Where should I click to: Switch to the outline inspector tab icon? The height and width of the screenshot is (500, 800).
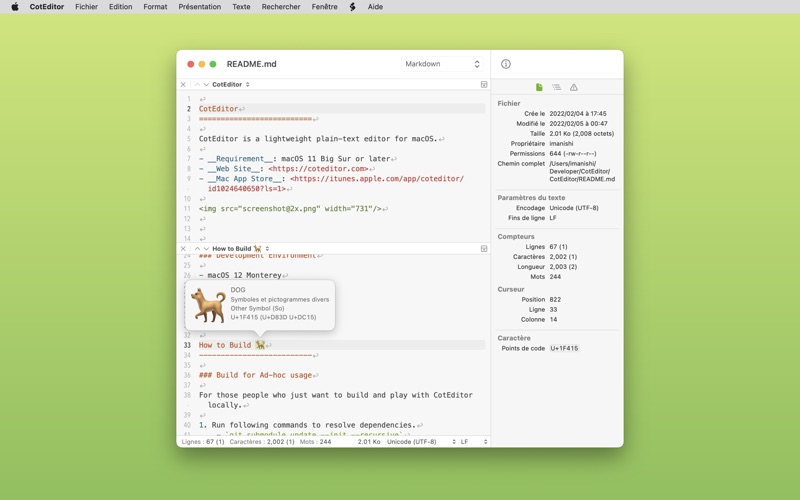(557, 87)
